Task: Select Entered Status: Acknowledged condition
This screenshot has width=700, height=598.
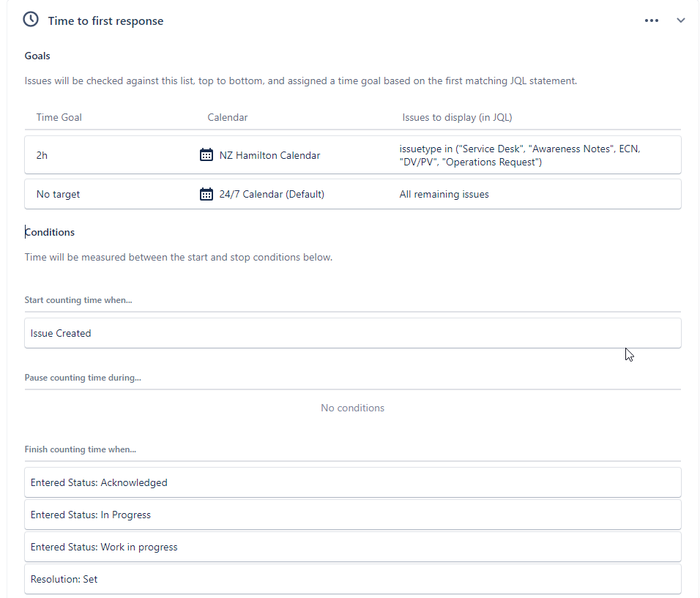Action: tap(353, 482)
